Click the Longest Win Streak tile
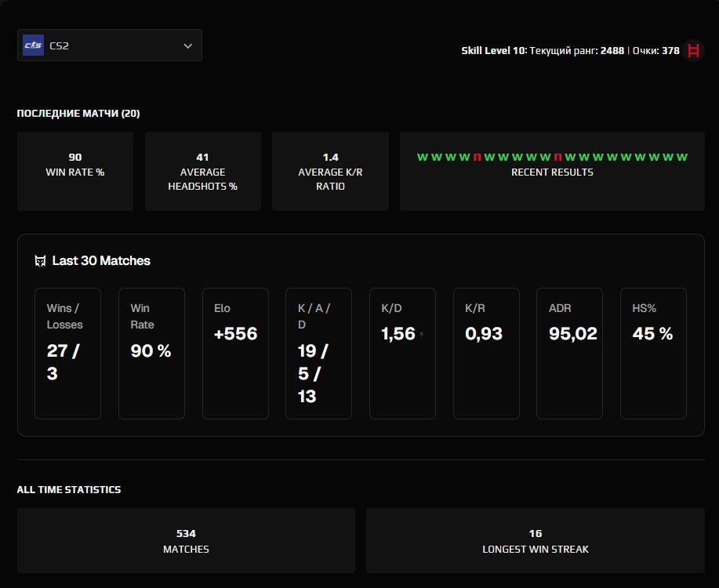Image resolution: width=719 pixels, height=588 pixels. coord(535,540)
